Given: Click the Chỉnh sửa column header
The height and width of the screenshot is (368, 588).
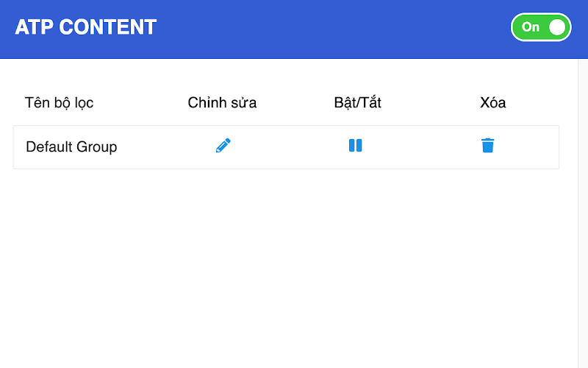Looking at the screenshot, I should 222,103.
